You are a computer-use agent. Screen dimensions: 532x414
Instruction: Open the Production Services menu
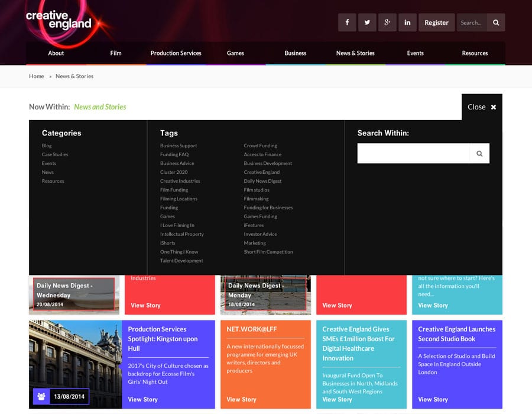pyautogui.click(x=176, y=53)
